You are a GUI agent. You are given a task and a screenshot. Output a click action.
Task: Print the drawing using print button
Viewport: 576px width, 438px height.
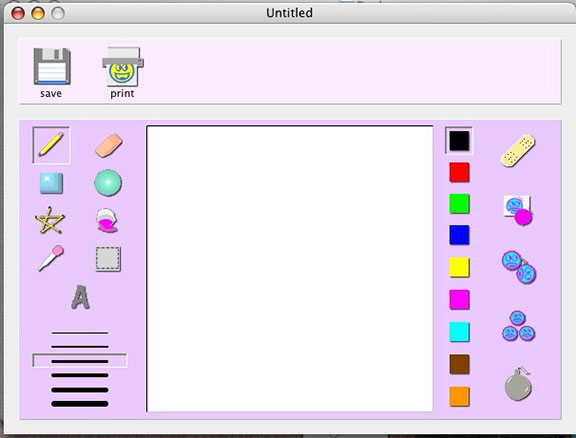pyautogui.click(x=123, y=72)
